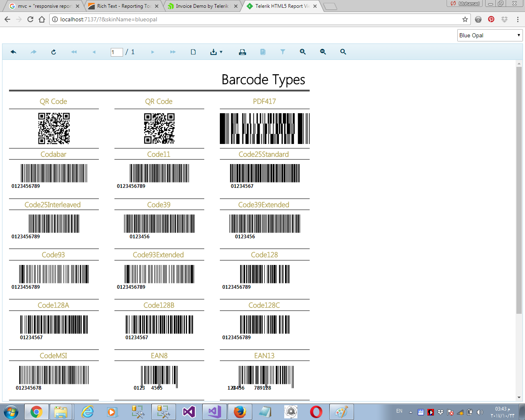525x420 pixels.
Task: Click the Code93Extended heading label
Action: 158,255
